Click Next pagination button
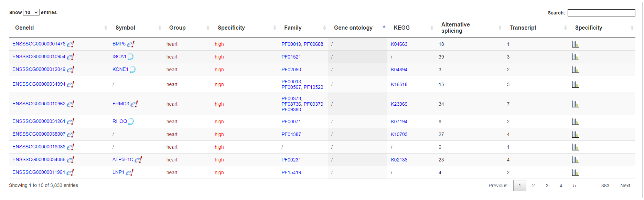This screenshot has height=200, width=644. pos(625,186)
